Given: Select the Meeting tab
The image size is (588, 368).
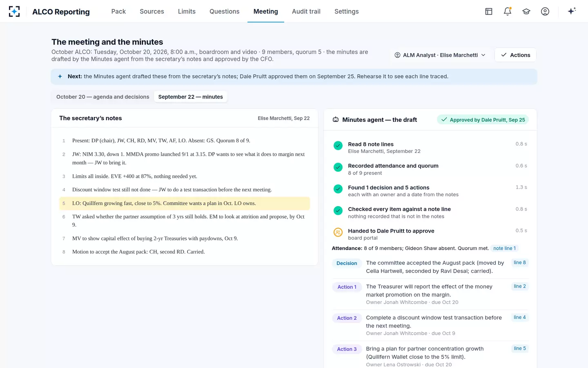Looking at the screenshot, I should (266, 11).
